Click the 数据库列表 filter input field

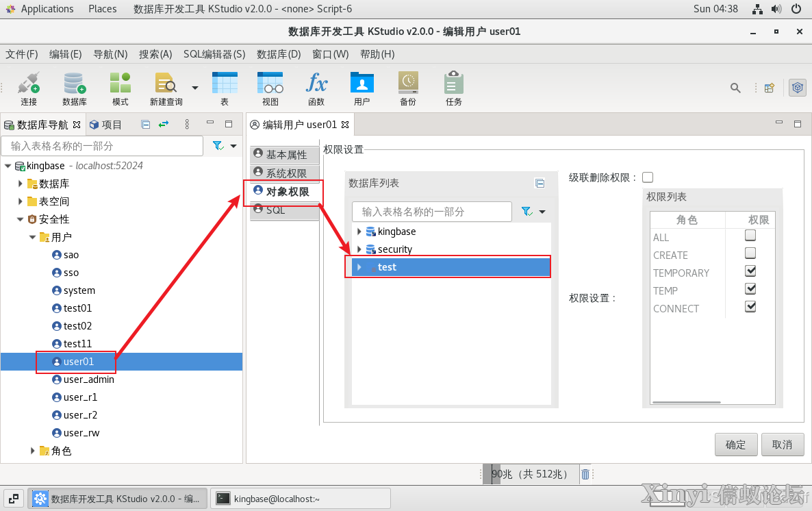[x=432, y=212]
